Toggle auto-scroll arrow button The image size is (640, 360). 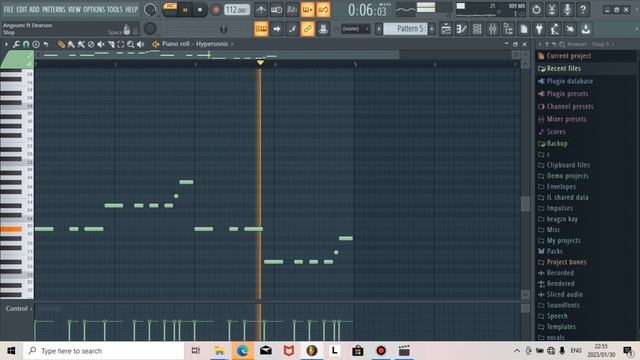point(277,29)
